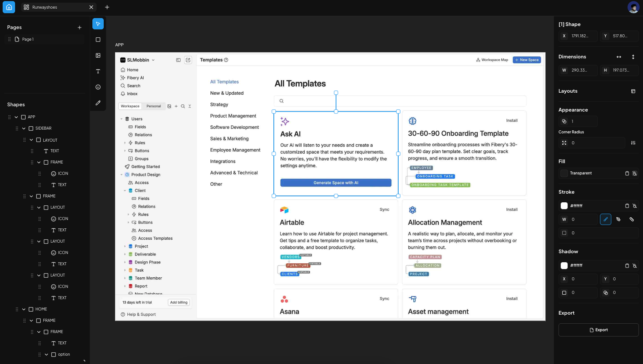
Task: Open the Stroke #ffffff color swatch
Action: 564,206
